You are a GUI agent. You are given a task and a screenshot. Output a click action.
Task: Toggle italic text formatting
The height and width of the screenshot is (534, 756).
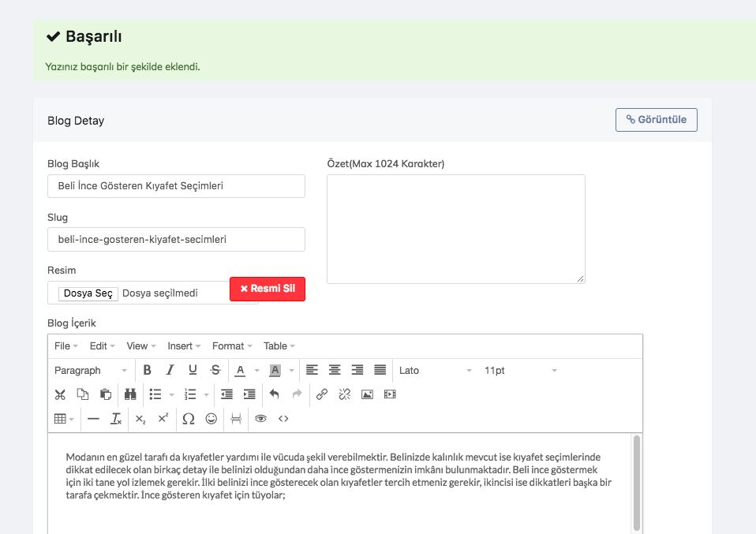pos(170,370)
